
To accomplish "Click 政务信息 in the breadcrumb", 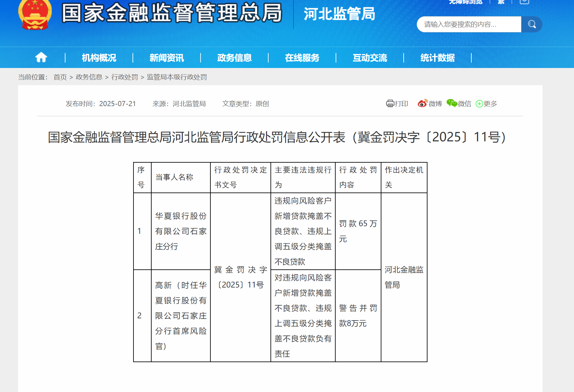I will coord(89,77).
